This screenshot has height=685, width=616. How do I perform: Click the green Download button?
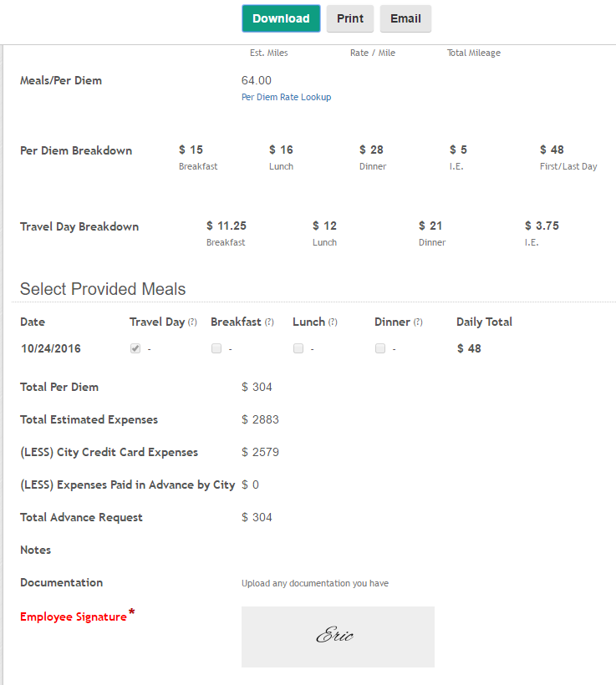(x=281, y=18)
